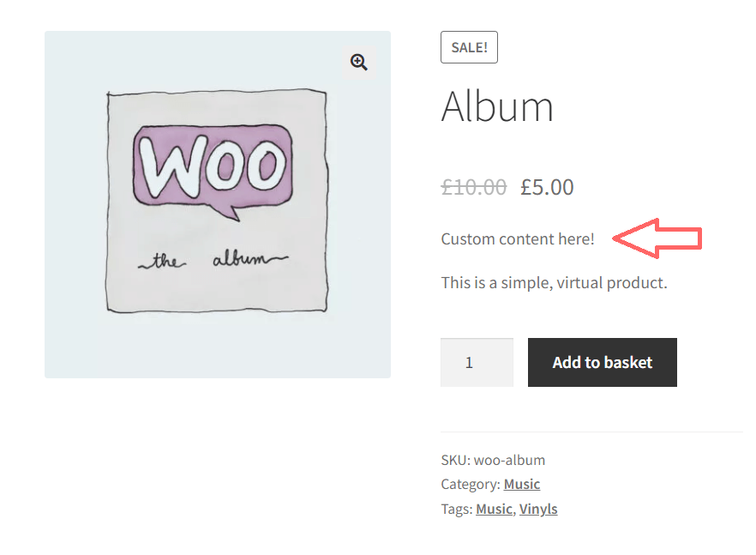The image size is (756, 555).
Task: Click the quantity input field
Action: [477, 362]
